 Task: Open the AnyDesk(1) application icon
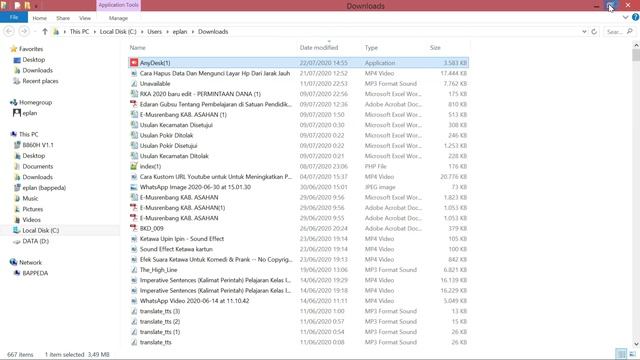click(x=134, y=62)
